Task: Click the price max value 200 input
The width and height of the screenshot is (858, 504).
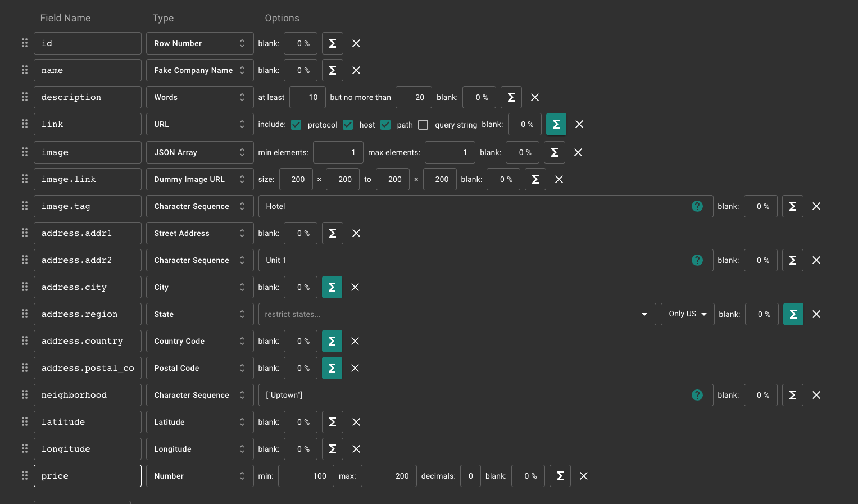Action: 389,476
